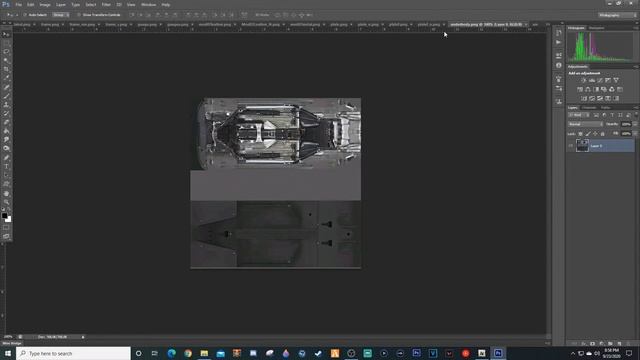
Task: Click the Windows search box
Action: click(73, 353)
